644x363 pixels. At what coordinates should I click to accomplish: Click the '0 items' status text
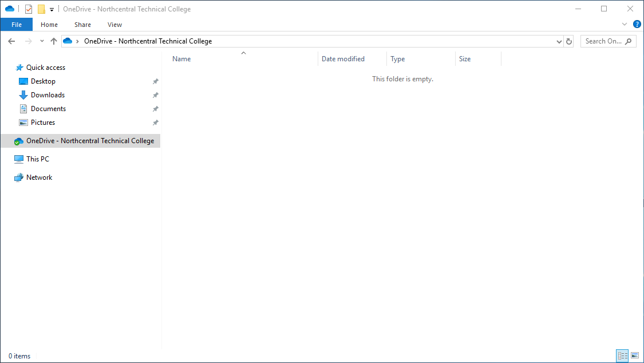(x=19, y=356)
